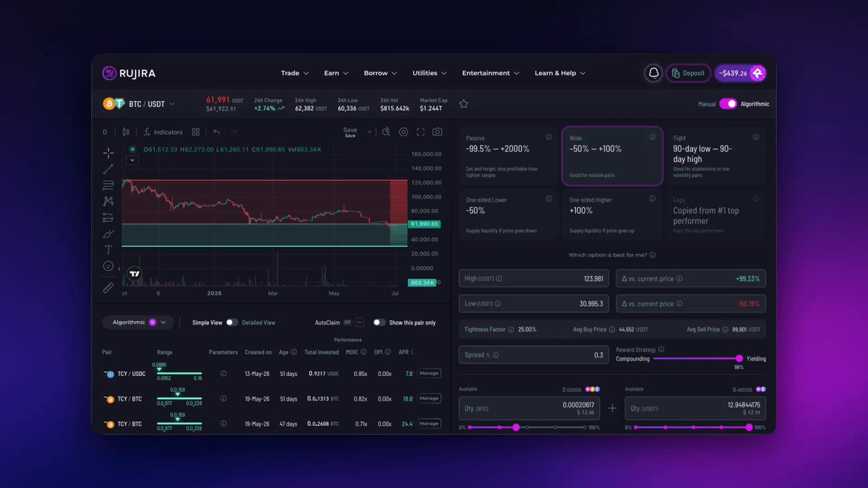Open parameters info for TCY / USDC row

pyautogui.click(x=223, y=374)
